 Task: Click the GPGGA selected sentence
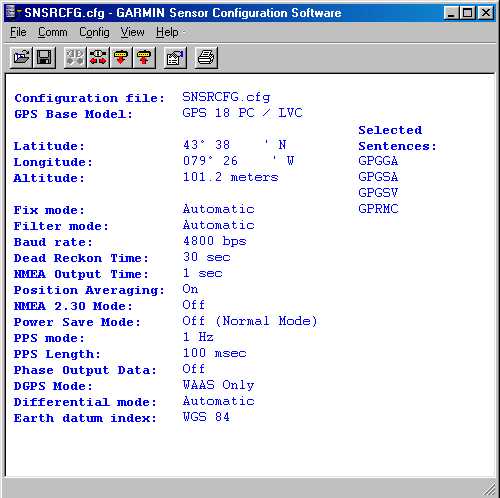[378, 161]
